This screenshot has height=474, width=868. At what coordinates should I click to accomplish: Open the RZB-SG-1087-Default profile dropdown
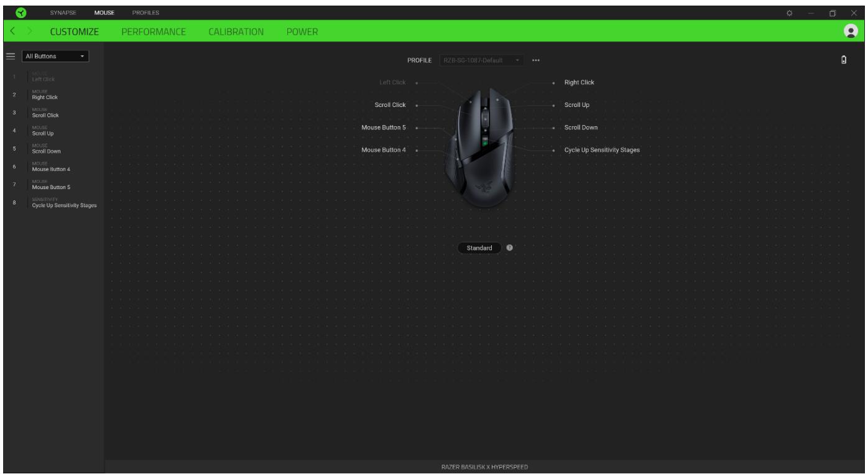[481, 60]
